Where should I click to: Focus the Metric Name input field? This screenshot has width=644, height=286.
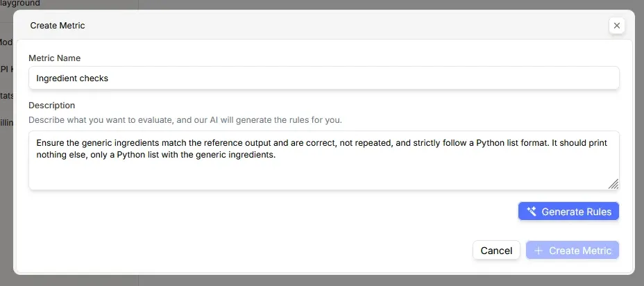[x=323, y=78]
